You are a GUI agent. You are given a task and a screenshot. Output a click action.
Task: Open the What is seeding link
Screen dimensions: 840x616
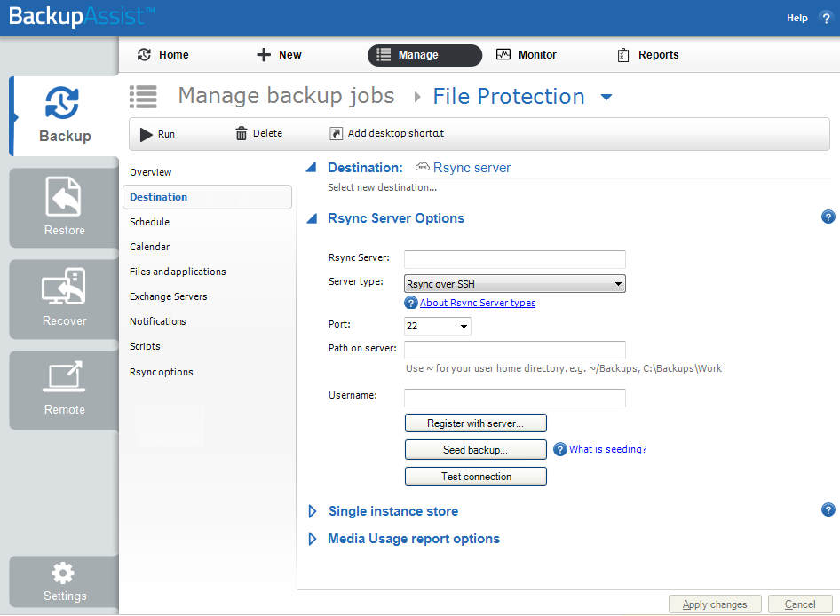pyautogui.click(x=607, y=449)
